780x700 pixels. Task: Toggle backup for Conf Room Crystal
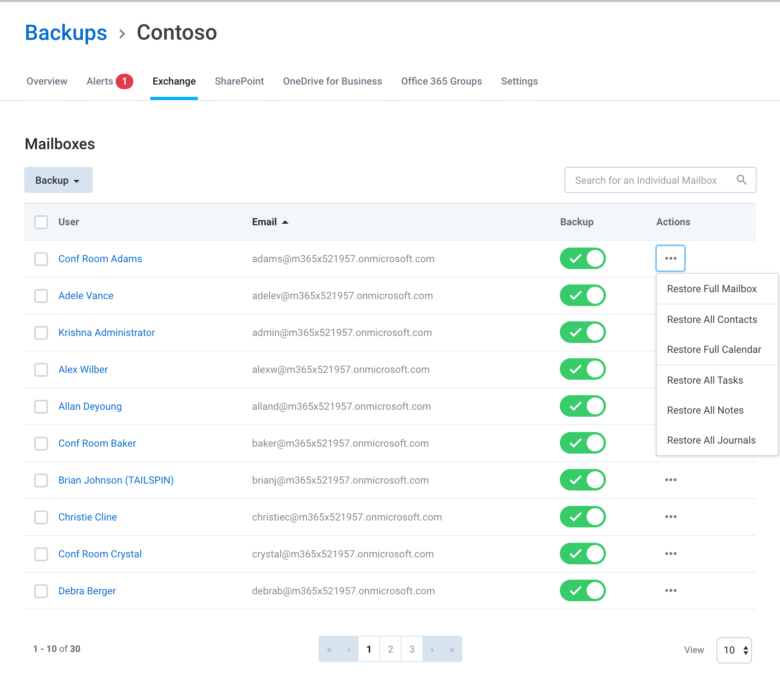(583, 554)
